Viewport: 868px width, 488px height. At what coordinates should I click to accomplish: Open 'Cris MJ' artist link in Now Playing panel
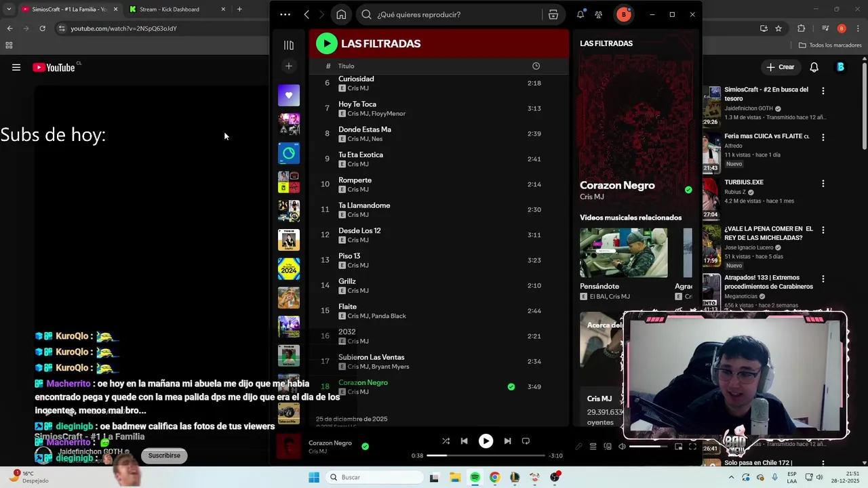tap(591, 197)
